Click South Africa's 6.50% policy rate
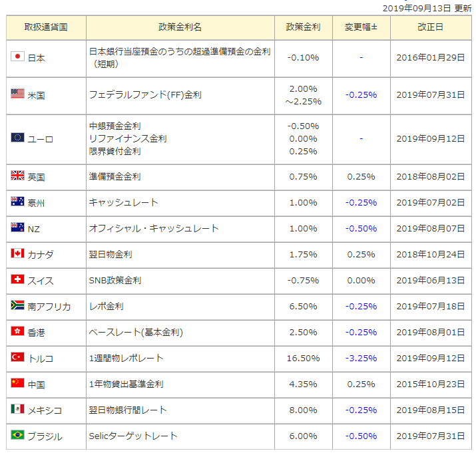476x453 pixels. point(304,307)
